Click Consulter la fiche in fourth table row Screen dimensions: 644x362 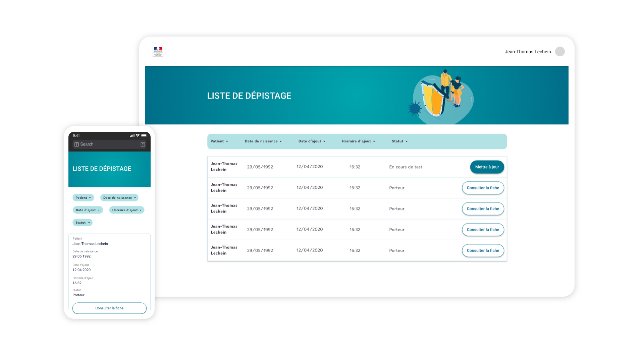tap(483, 230)
